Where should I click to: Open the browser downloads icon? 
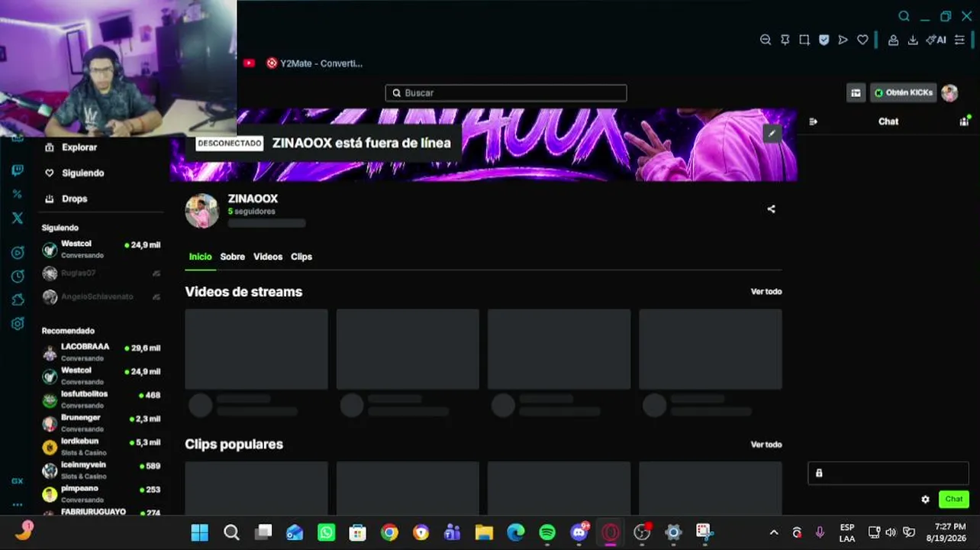(912, 40)
